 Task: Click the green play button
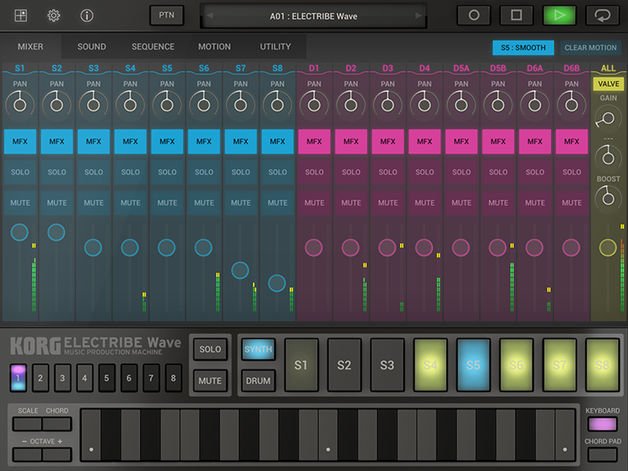coord(559,16)
